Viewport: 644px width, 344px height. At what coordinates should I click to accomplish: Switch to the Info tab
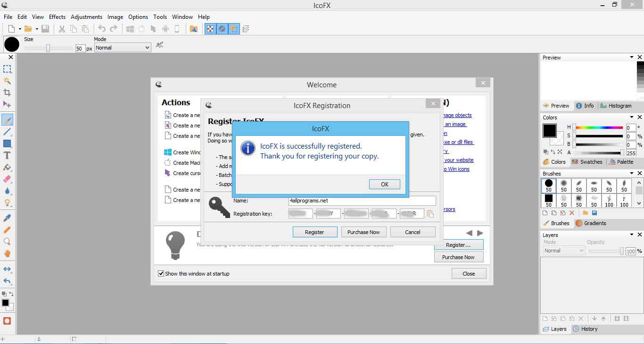tap(585, 106)
